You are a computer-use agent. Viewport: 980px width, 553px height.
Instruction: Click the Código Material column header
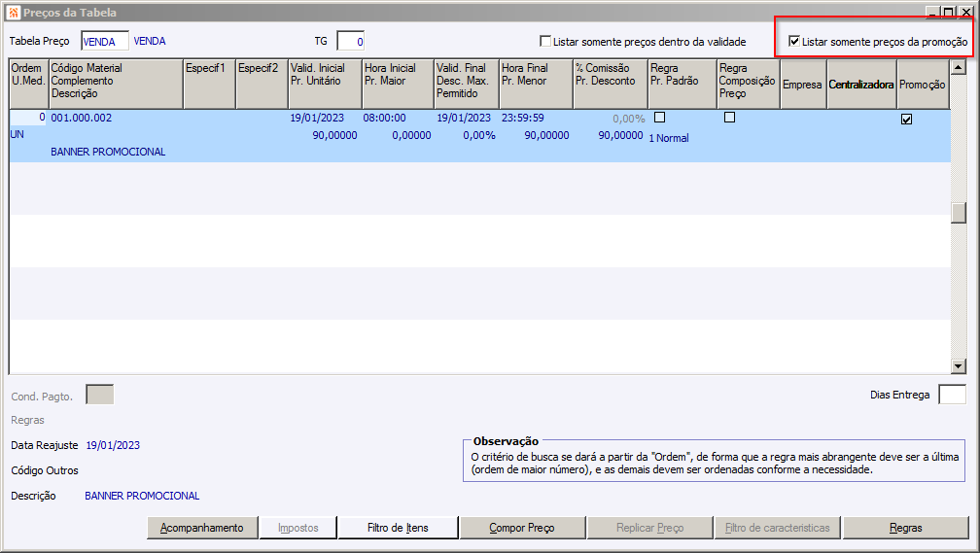point(116,85)
